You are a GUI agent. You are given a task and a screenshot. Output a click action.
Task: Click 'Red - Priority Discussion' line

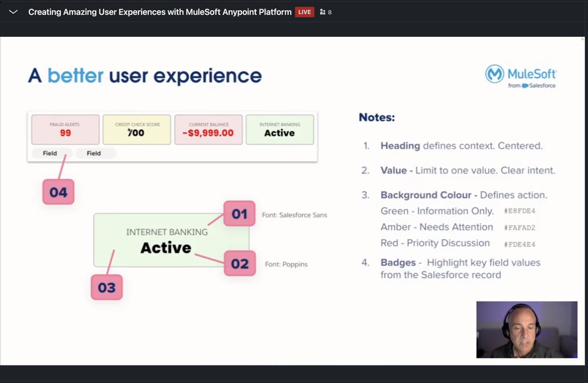(x=435, y=243)
